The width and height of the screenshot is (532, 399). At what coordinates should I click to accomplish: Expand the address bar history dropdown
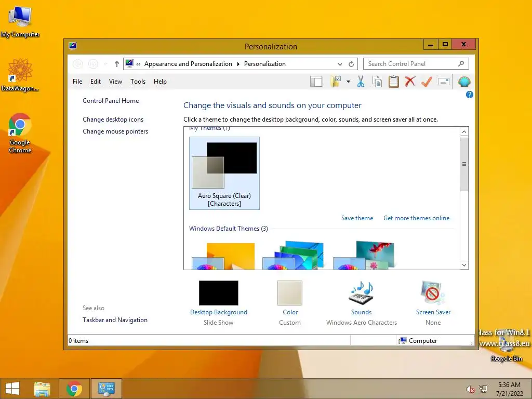coord(340,64)
